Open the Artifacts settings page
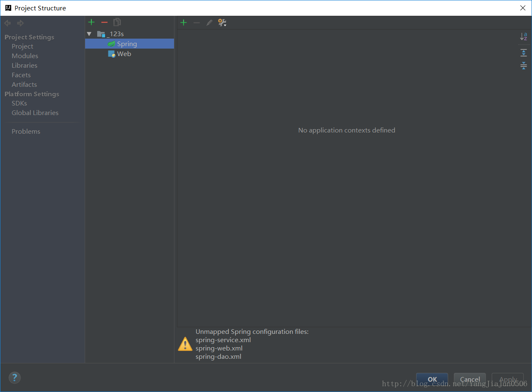This screenshot has width=532, height=392. (x=24, y=84)
